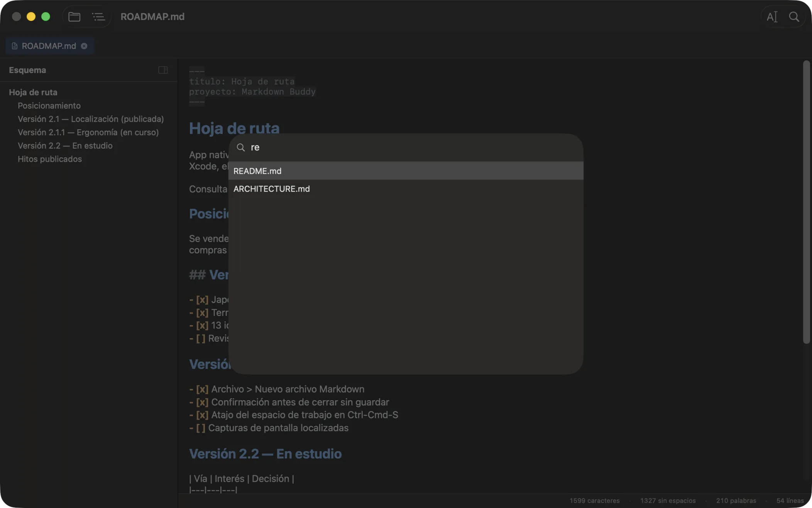The width and height of the screenshot is (812, 508).
Task: Toggle the 'Capturas de pantalla localizadas' checkbox
Action: pos(201,428)
